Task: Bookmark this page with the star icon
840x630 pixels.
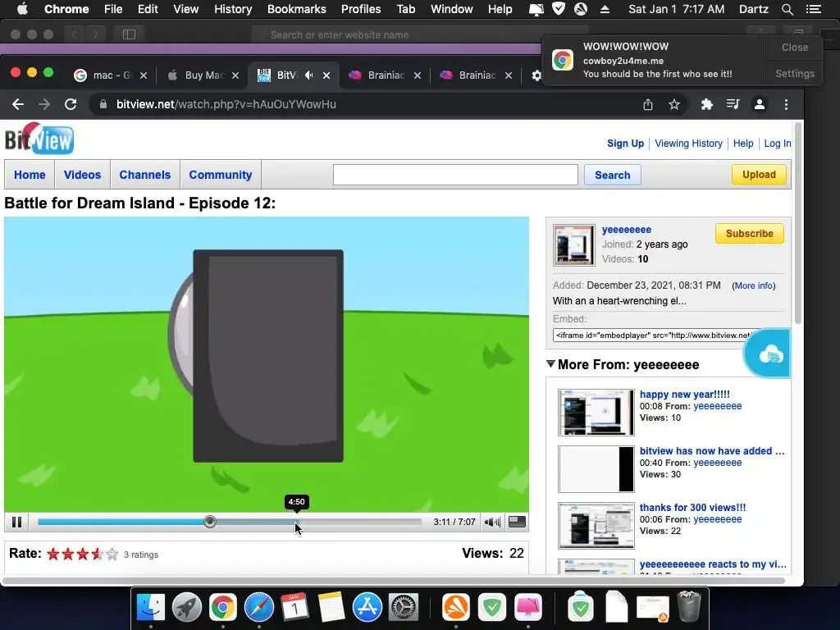Action: (674, 104)
